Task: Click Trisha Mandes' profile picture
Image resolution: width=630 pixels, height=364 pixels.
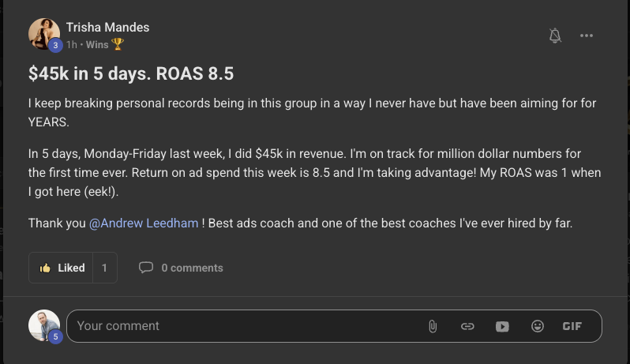Action: [x=43, y=34]
